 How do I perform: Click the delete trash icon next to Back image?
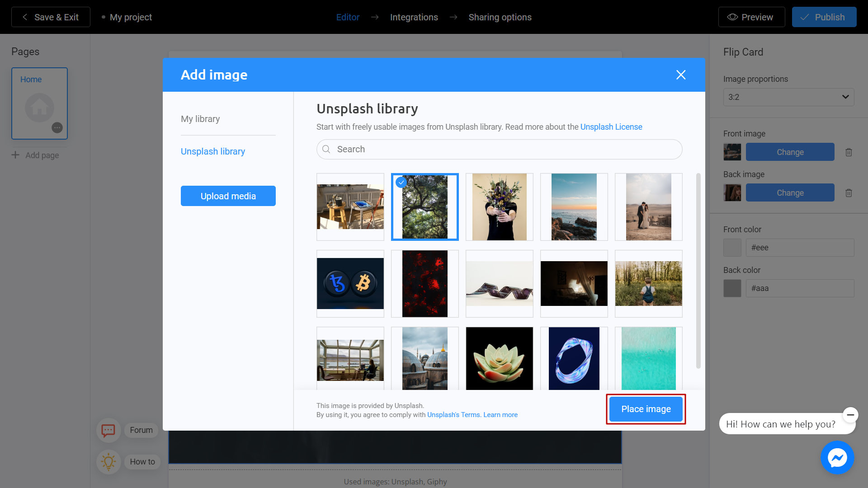[x=849, y=192]
